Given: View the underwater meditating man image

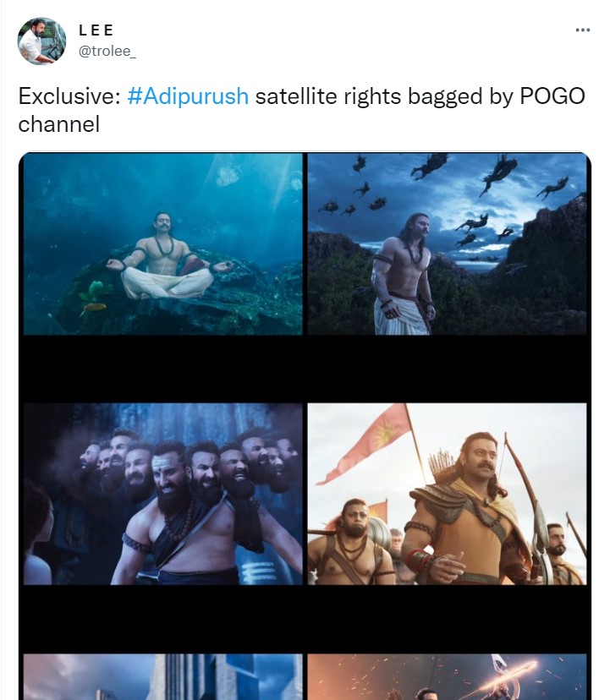Looking at the screenshot, I should pyautogui.click(x=163, y=244).
